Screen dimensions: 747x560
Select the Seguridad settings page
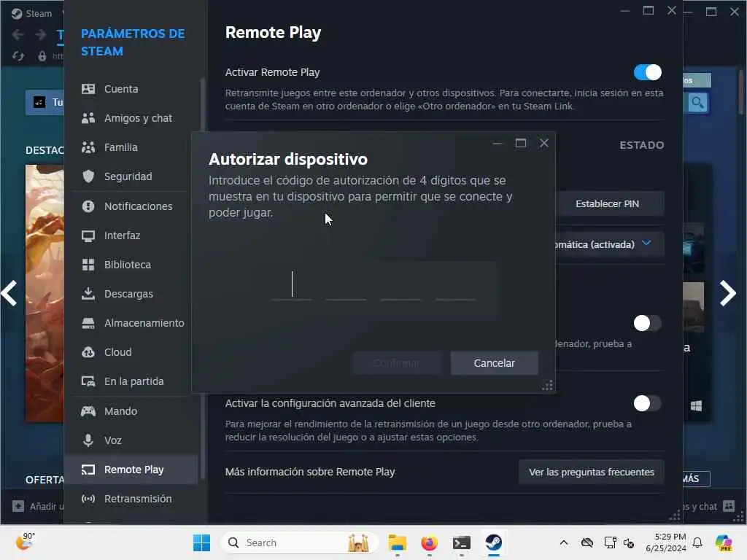coord(131,176)
